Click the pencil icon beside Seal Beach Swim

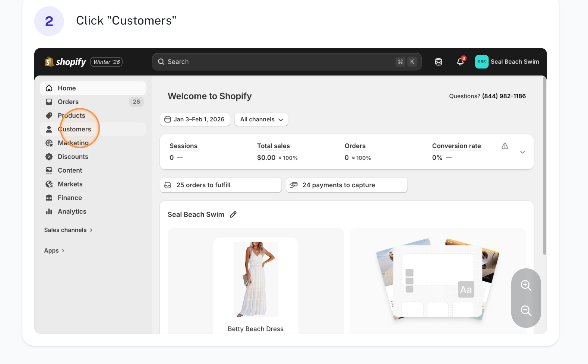pyautogui.click(x=233, y=214)
